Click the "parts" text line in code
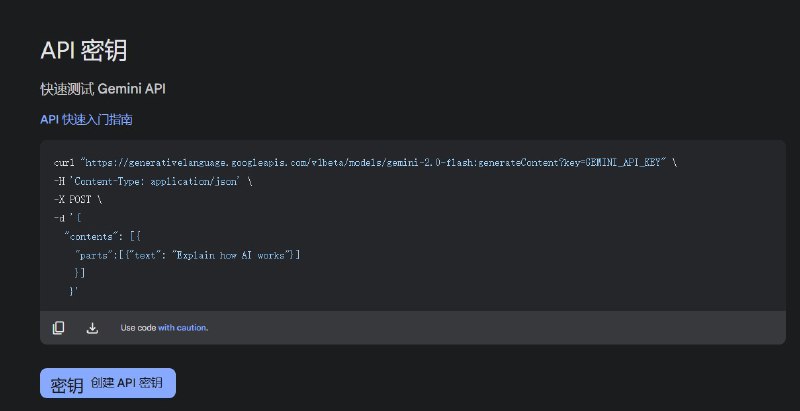 click(x=187, y=255)
